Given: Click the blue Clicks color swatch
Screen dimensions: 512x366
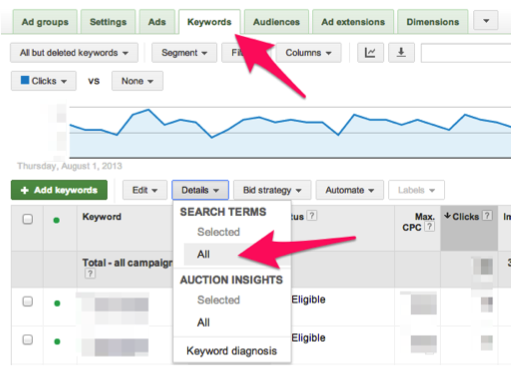Looking at the screenshot, I should pyautogui.click(x=25, y=80).
